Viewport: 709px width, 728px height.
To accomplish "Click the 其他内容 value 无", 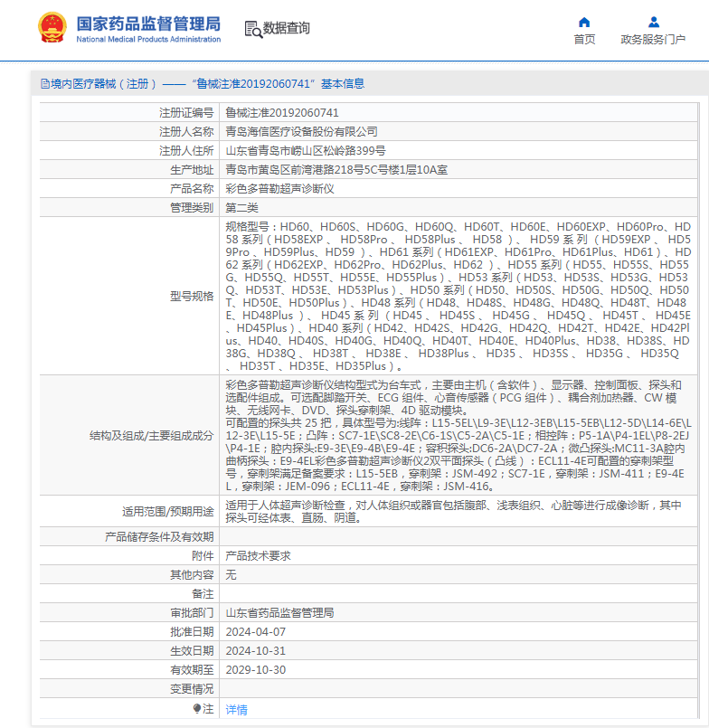I will (x=231, y=575).
